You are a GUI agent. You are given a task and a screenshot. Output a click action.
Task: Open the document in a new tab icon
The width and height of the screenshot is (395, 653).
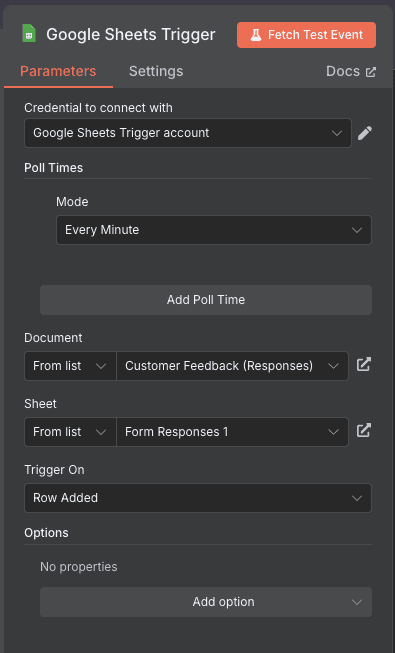point(364,364)
